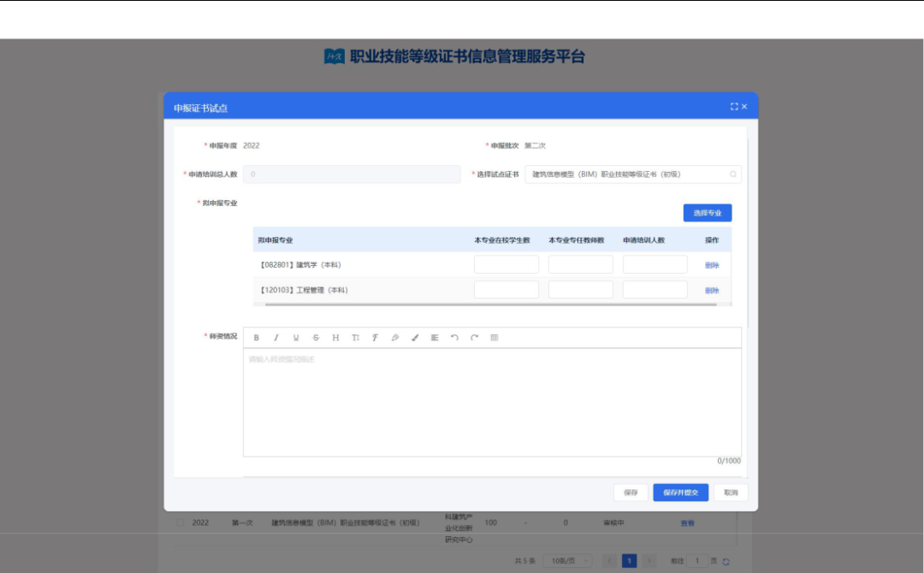Open the heading (H) style option
924x573 pixels.
(x=335, y=338)
